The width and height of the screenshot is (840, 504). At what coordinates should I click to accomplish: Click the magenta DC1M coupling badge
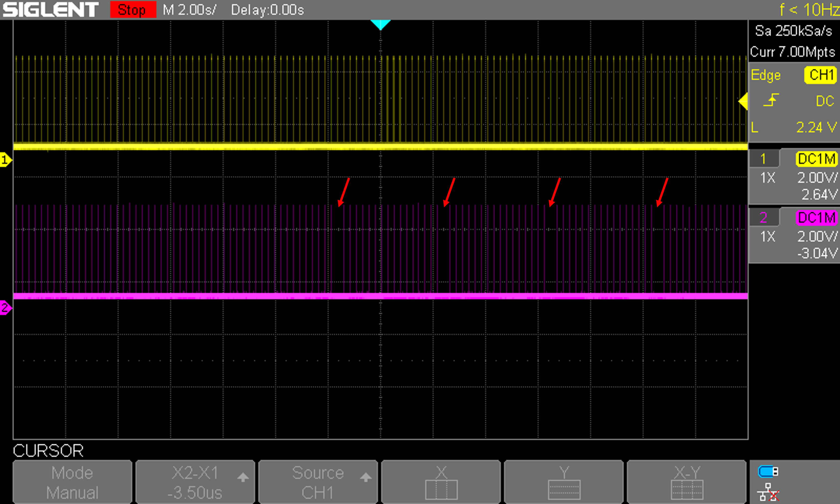(x=817, y=218)
